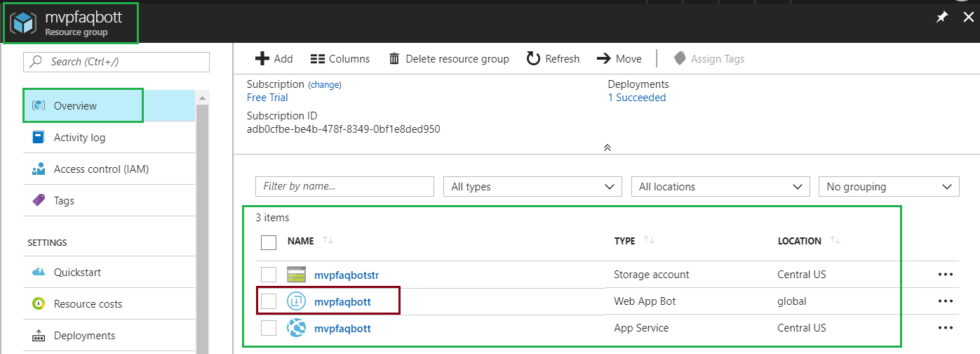The width and height of the screenshot is (980, 354).
Task: Click the storage account resource icon
Action: click(x=297, y=275)
